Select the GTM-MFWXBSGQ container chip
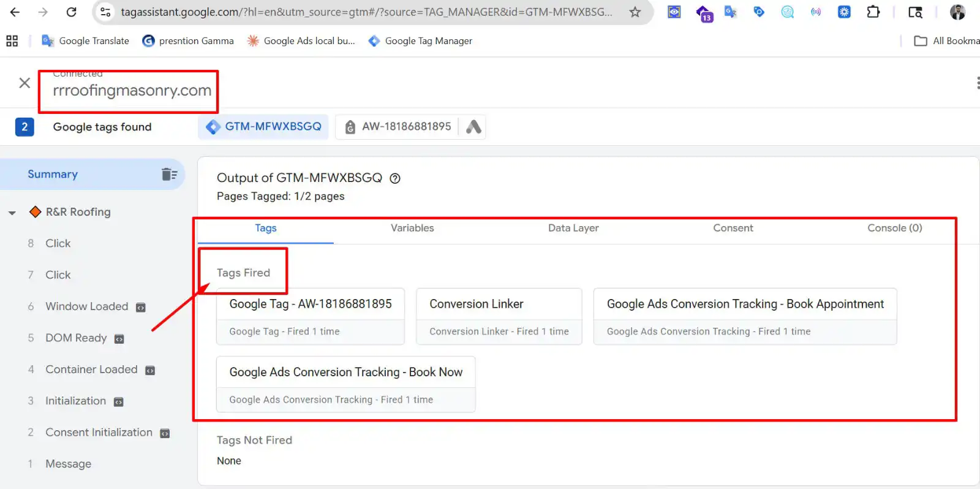Image resolution: width=980 pixels, height=489 pixels. tap(263, 127)
